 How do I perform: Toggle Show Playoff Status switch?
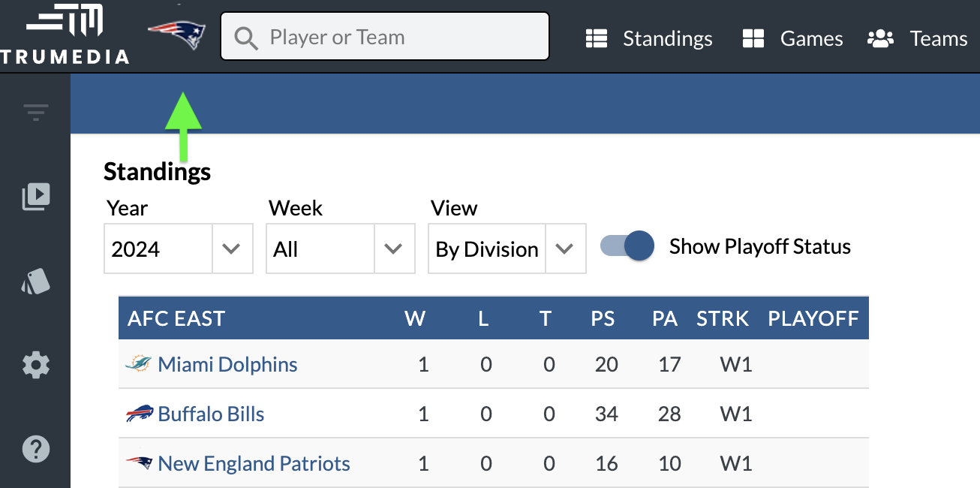pos(627,246)
